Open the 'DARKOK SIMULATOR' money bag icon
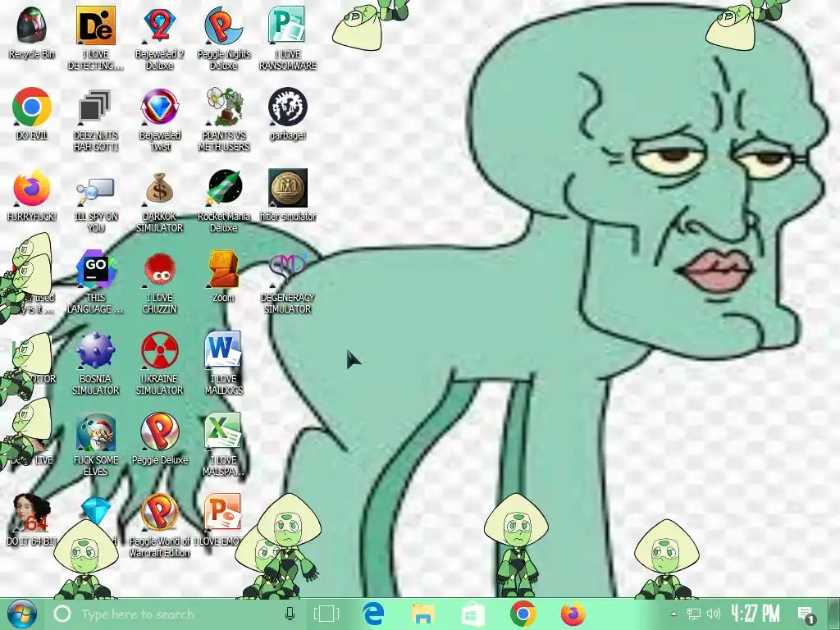The image size is (840, 630). [x=159, y=188]
